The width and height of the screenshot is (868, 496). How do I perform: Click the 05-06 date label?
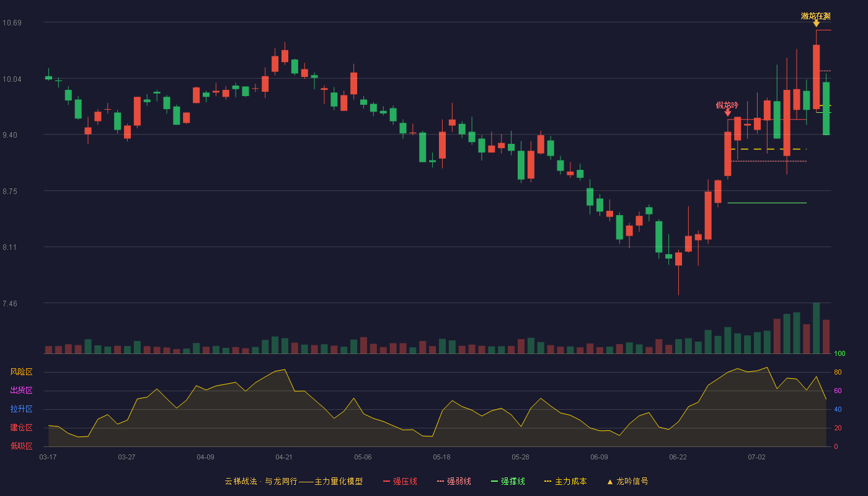tap(363, 457)
